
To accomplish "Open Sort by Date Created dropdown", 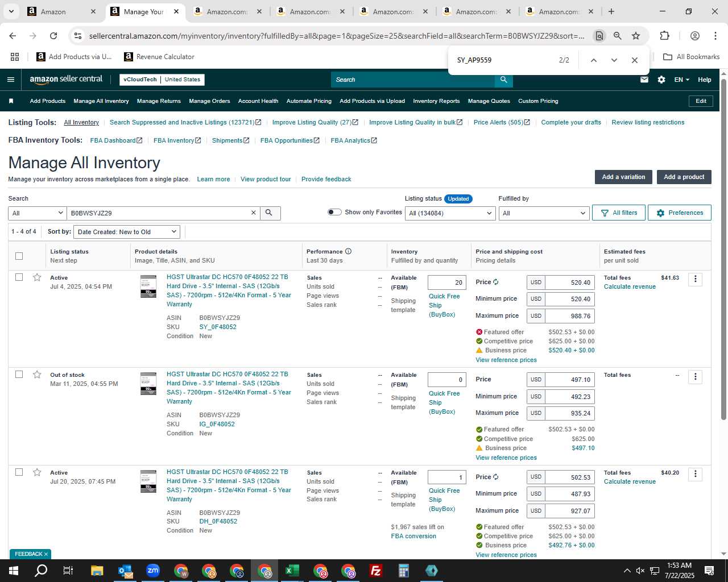I will click(127, 232).
